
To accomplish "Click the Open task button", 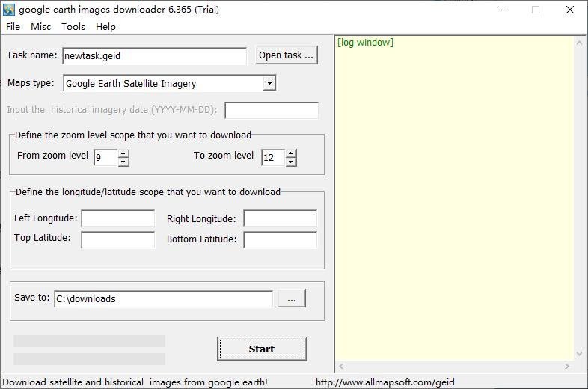I will (286, 55).
